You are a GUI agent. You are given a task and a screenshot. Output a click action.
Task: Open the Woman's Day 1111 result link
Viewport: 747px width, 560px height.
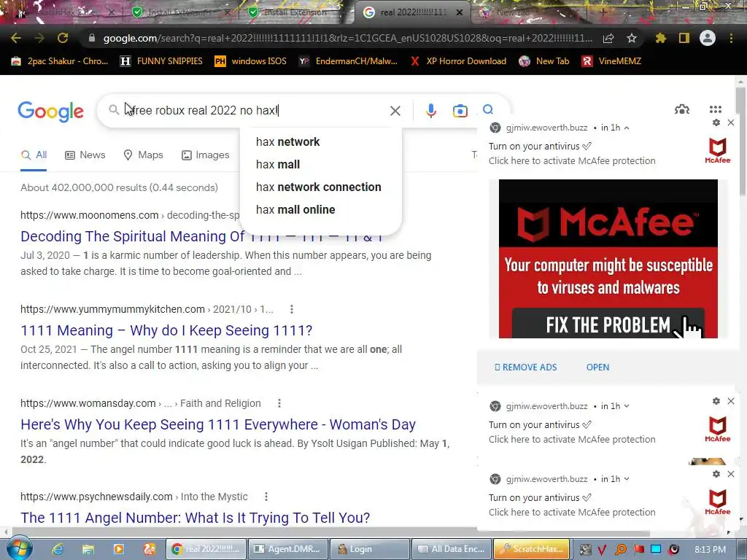pos(218,425)
